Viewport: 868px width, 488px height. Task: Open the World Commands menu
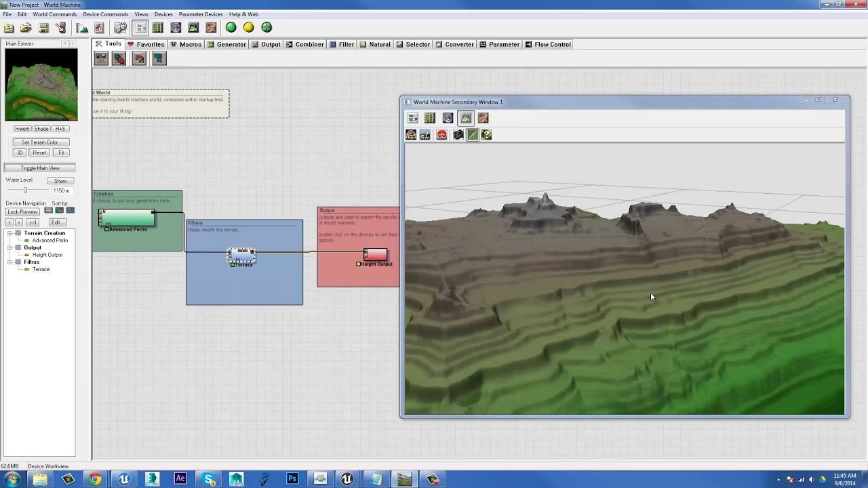[54, 14]
